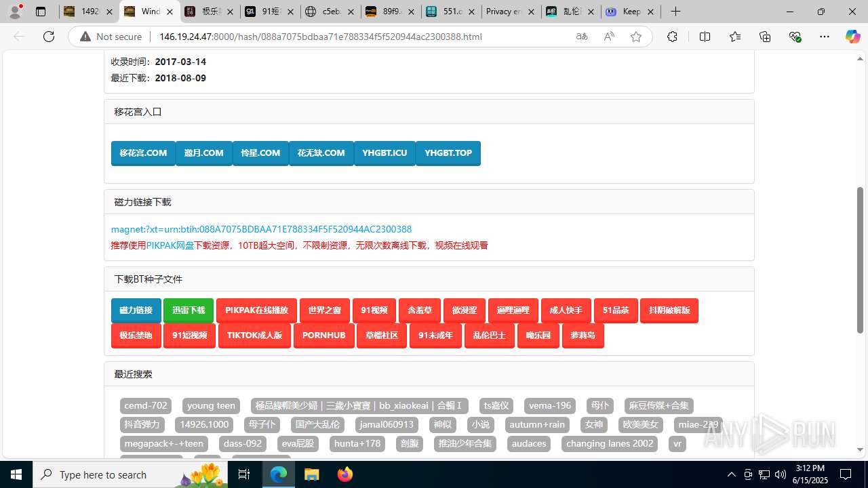868x488 pixels.
Task: Click the dass-092 search tag
Action: tap(243, 443)
